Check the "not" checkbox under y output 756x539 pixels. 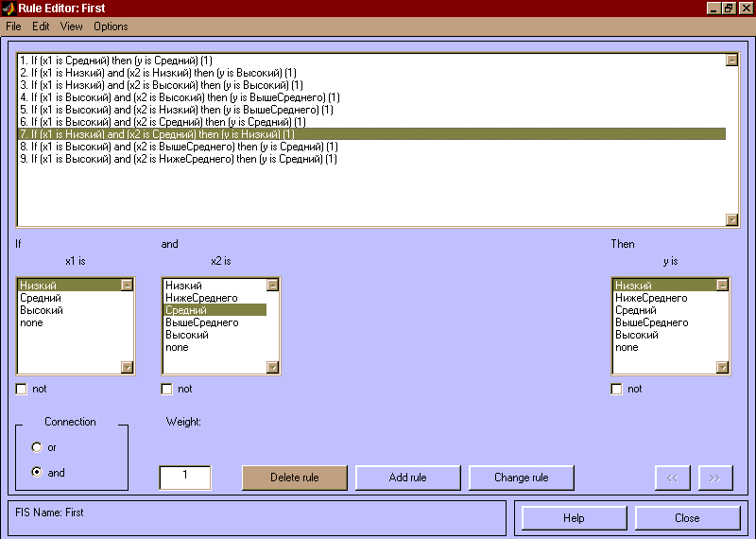point(617,389)
